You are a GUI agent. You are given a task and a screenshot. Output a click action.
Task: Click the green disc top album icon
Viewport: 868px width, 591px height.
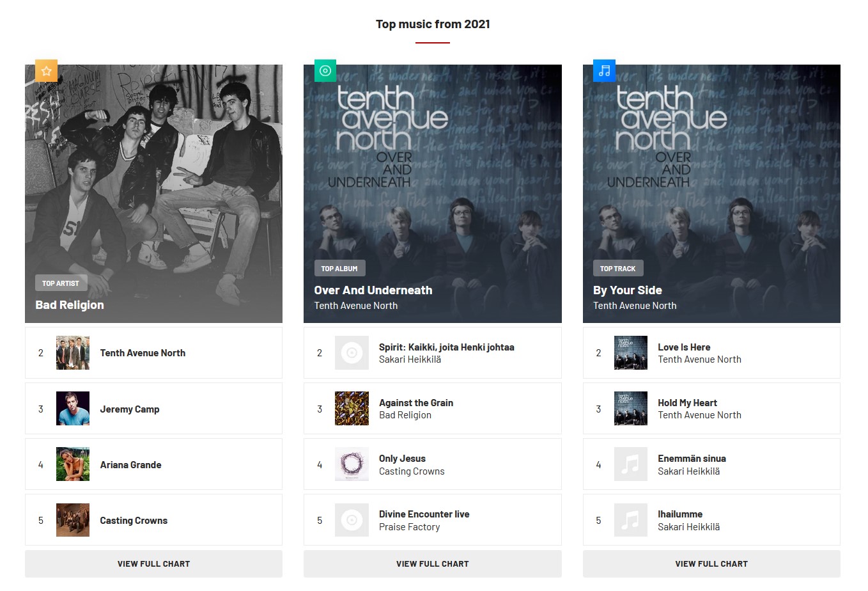[325, 71]
